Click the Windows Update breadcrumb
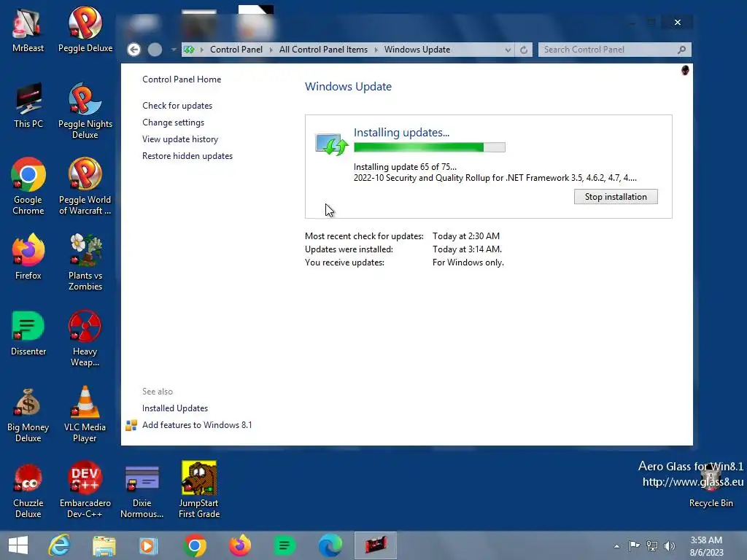 click(417, 50)
